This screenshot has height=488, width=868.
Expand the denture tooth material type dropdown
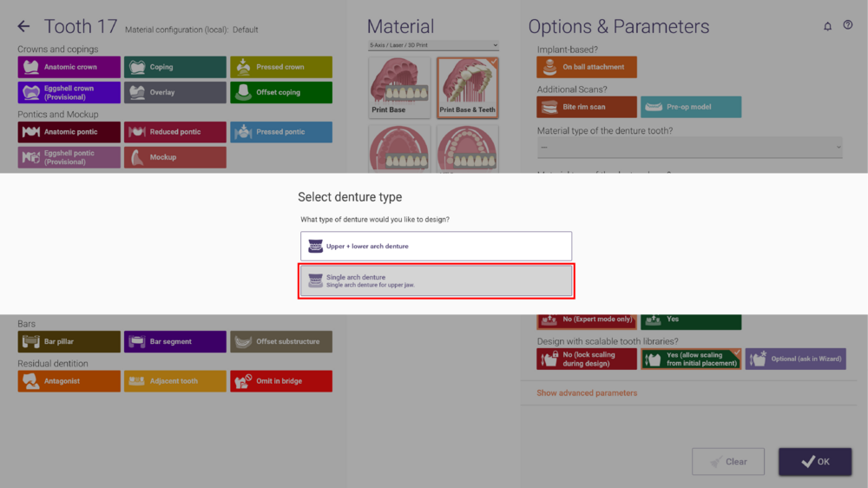[689, 148]
